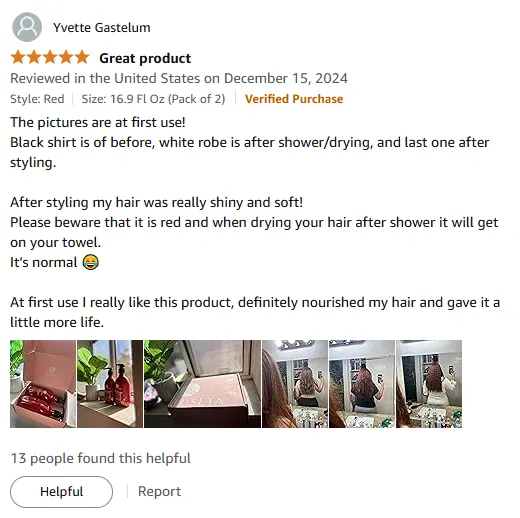This screenshot has height=518, width=520.
Task: Click the 'Style: Red' variant text
Action: click(37, 99)
